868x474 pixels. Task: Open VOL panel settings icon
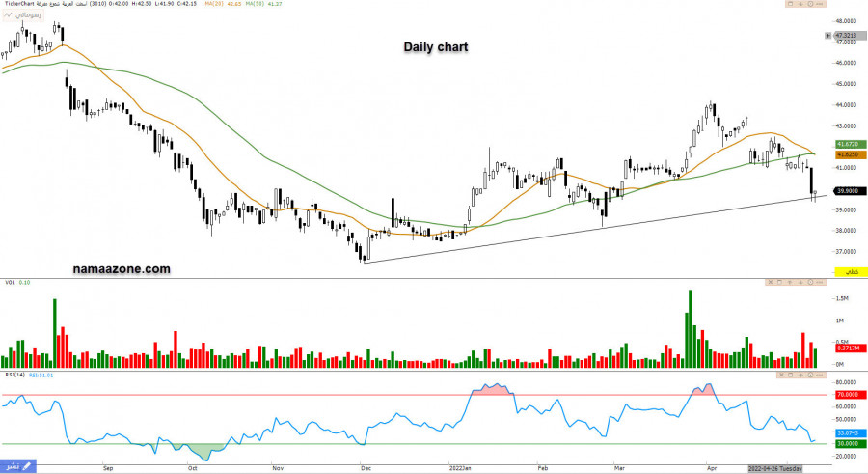[810, 282]
